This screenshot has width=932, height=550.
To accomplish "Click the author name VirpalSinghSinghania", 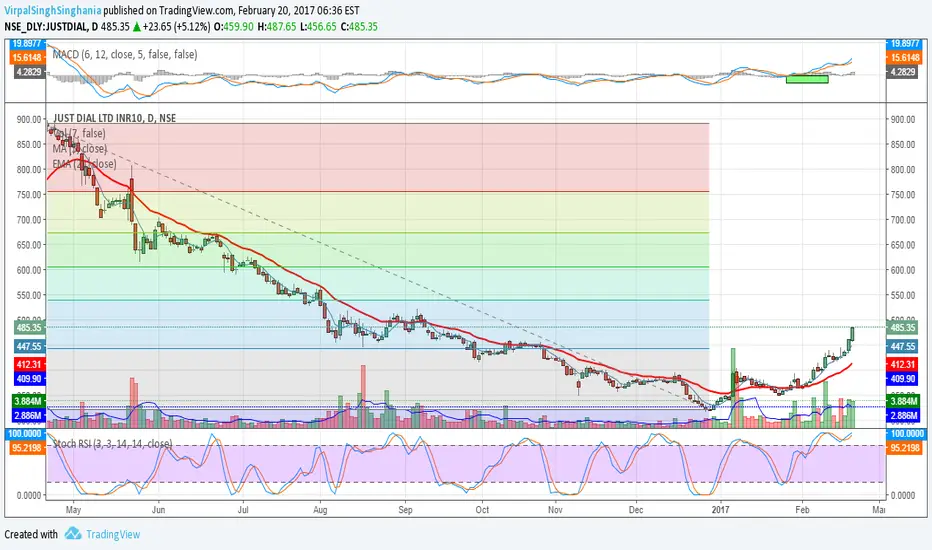I will click(x=52, y=10).
